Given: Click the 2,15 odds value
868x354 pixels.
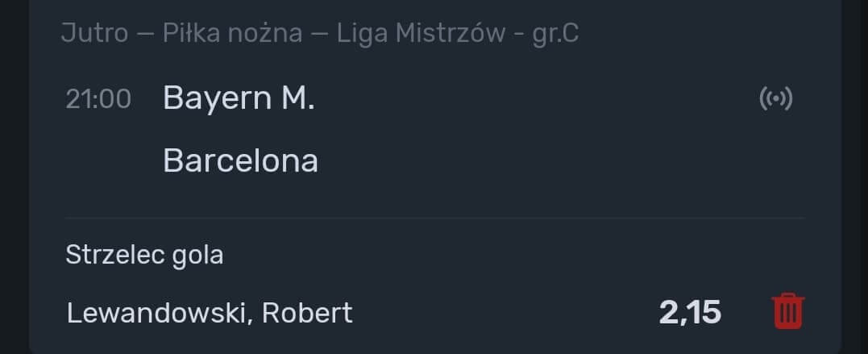Looking at the screenshot, I should point(689,312).
